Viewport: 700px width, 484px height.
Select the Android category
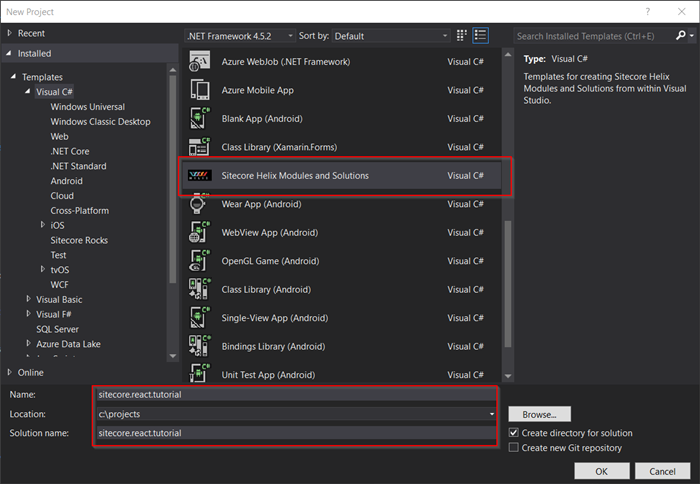tap(67, 181)
